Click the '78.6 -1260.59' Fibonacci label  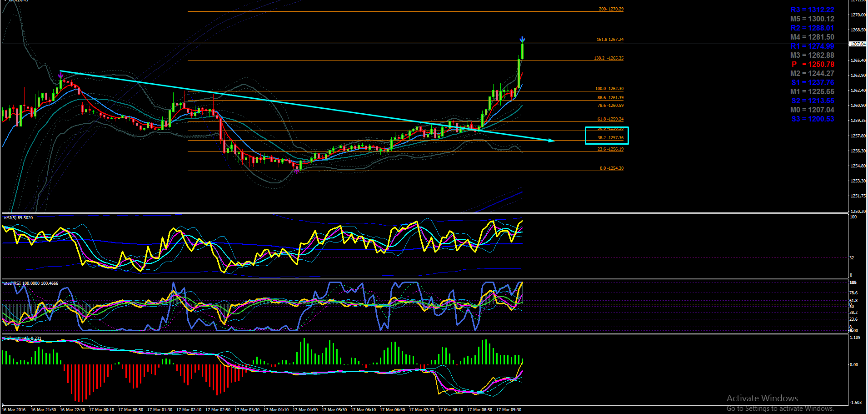tap(610, 106)
